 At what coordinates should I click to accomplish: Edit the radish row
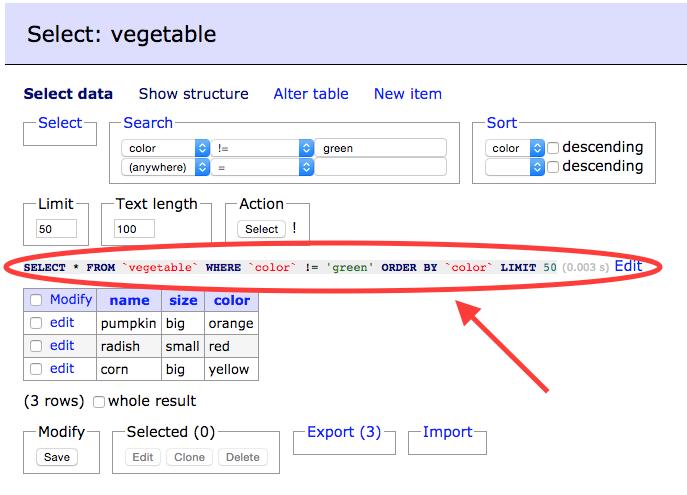click(62, 346)
